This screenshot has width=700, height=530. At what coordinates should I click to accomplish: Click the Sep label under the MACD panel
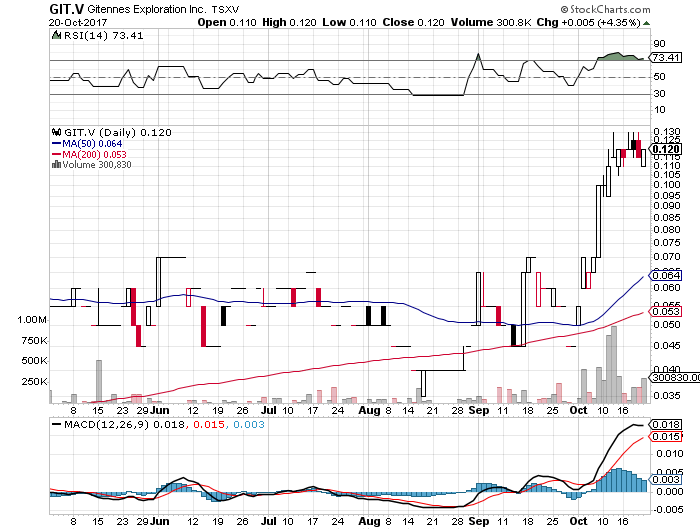coord(479,522)
